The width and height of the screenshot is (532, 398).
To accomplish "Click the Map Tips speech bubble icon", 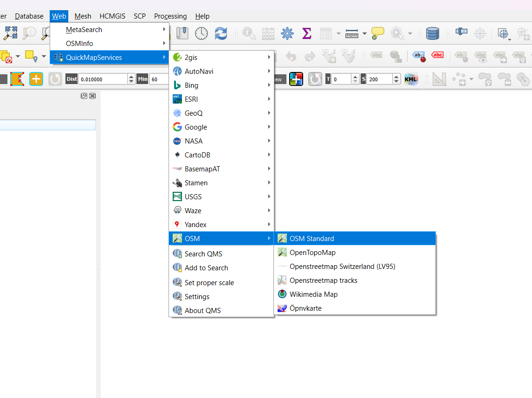I will (377, 33).
